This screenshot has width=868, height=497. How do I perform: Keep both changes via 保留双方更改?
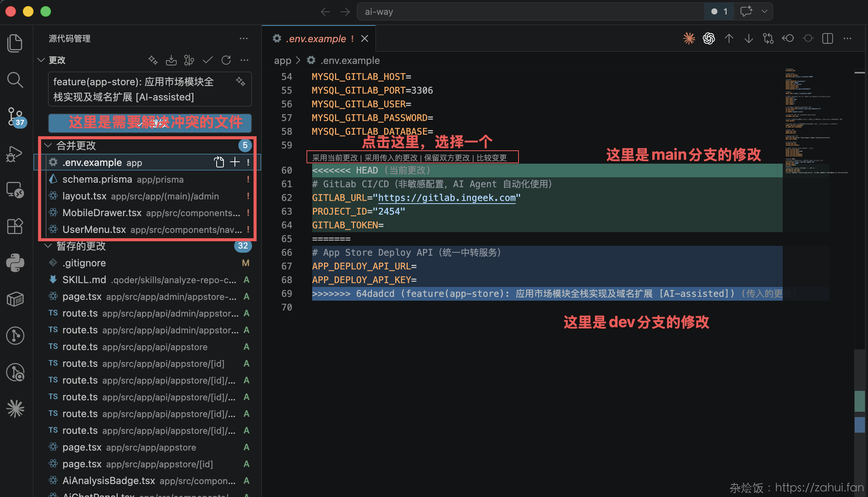coord(447,158)
